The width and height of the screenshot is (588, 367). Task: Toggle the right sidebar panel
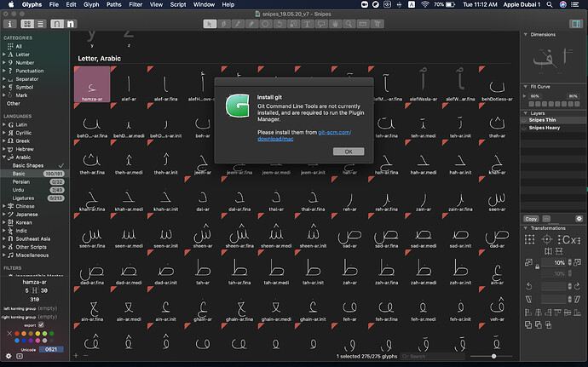coord(575,24)
